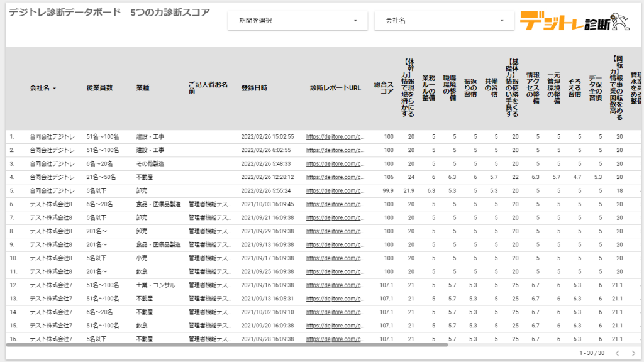Sort by 業種 column header
This screenshot has width=644, height=362.
pos(143,88)
